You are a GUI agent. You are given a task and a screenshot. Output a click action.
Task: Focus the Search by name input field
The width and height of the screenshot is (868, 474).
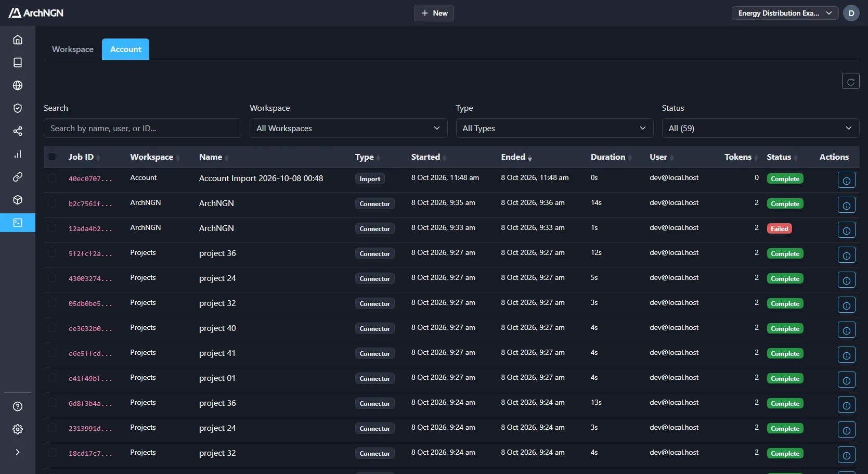pos(142,128)
